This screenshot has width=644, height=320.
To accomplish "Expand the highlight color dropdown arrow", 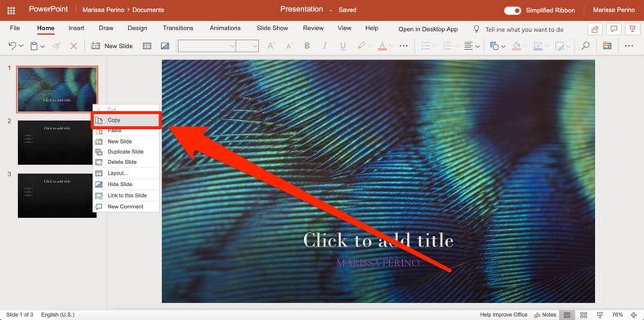I will (369, 47).
